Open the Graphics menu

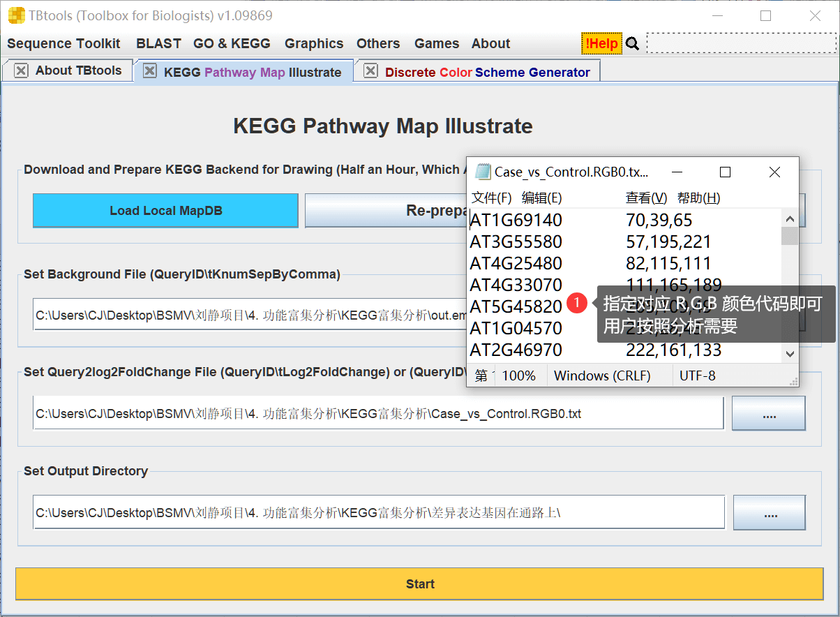(x=314, y=43)
